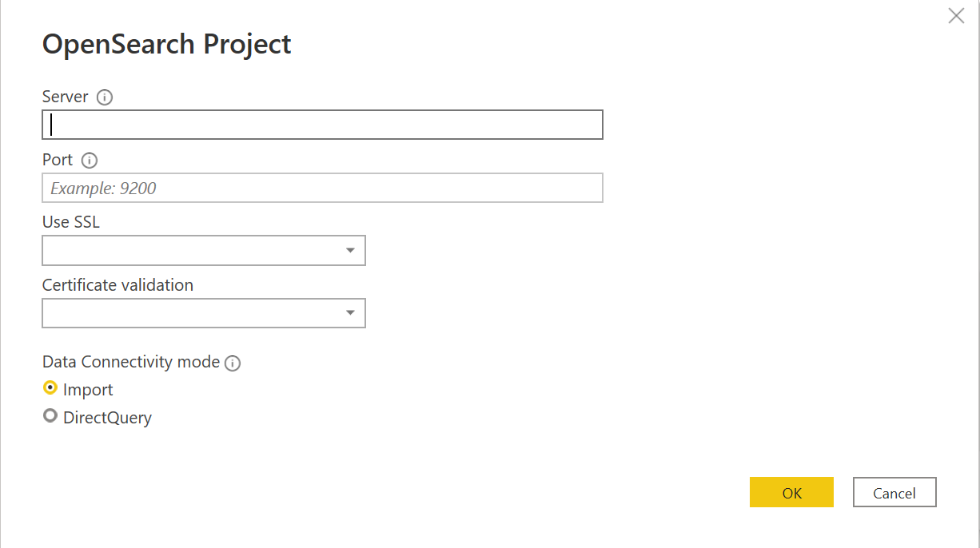Click the Certificate validation dropdown arrow
This screenshot has height=548, width=980.
[350, 313]
